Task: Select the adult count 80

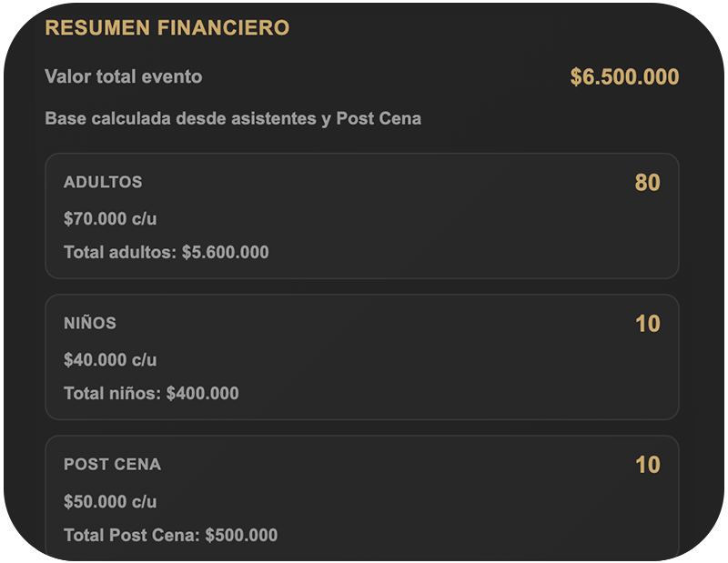Action: (647, 183)
